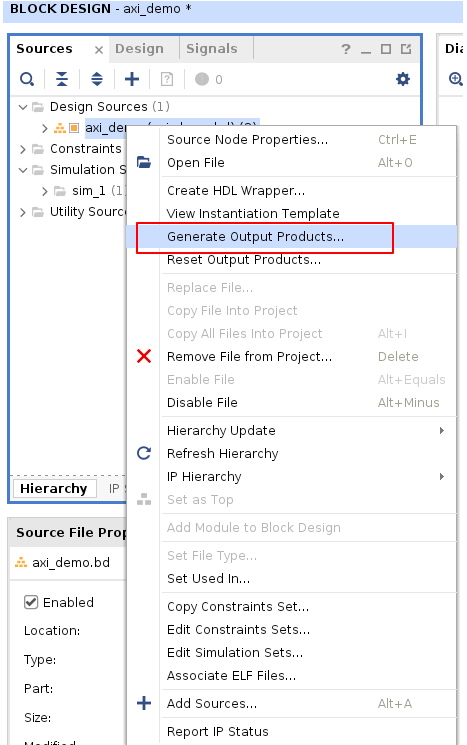The image size is (467, 745).
Task: Click Design Sources (1) label
Action: pyautogui.click(x=110, y=107)
